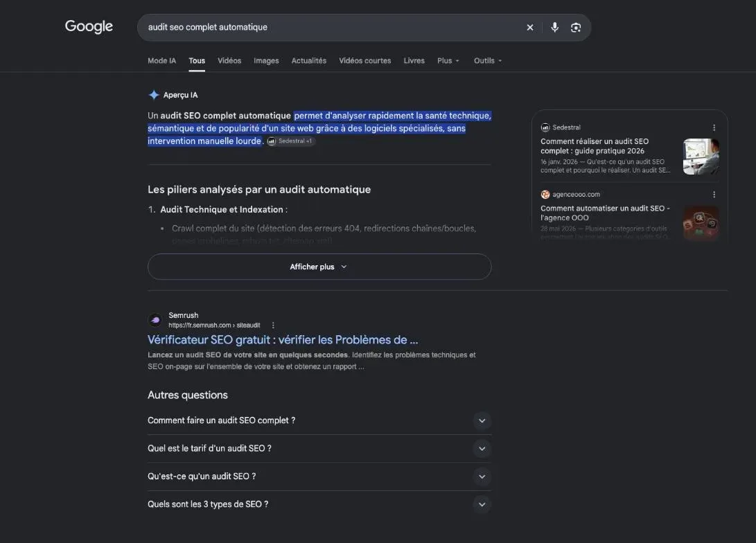Expand Comment faire un audit SEO complet

tap(319, 420)
